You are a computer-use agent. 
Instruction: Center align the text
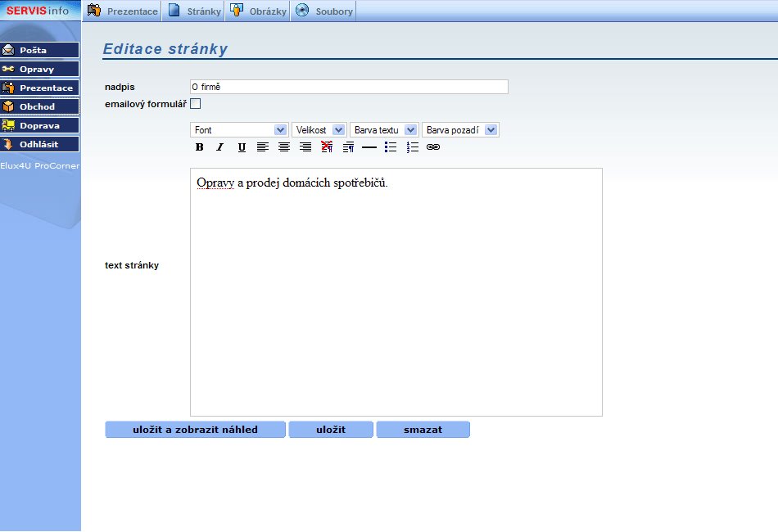coord(284,147)
